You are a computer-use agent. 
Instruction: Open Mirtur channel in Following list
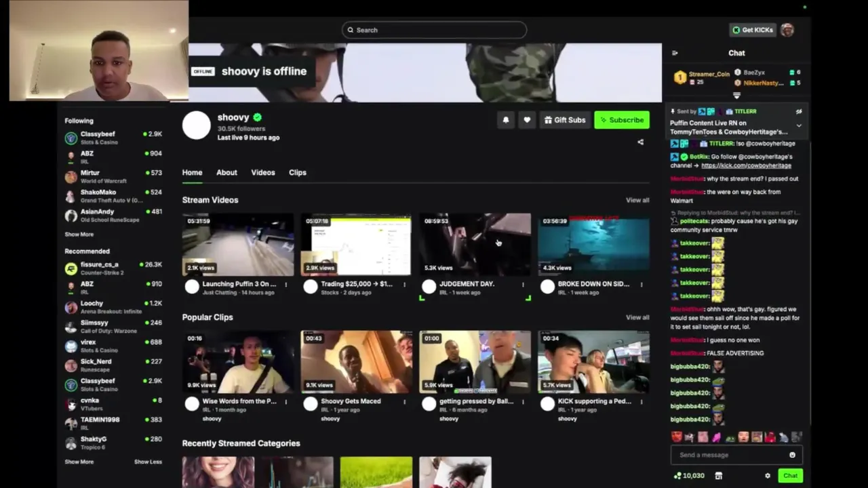click(x=113, y=177)
